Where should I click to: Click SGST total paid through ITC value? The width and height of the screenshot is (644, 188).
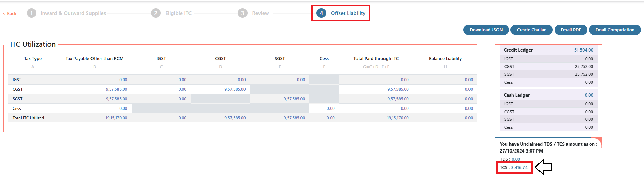point(398,99)
